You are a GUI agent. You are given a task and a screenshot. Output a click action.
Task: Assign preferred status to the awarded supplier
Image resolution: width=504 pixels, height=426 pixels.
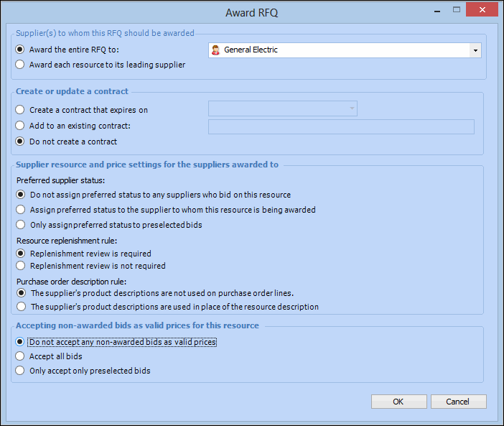click(20, 210)
